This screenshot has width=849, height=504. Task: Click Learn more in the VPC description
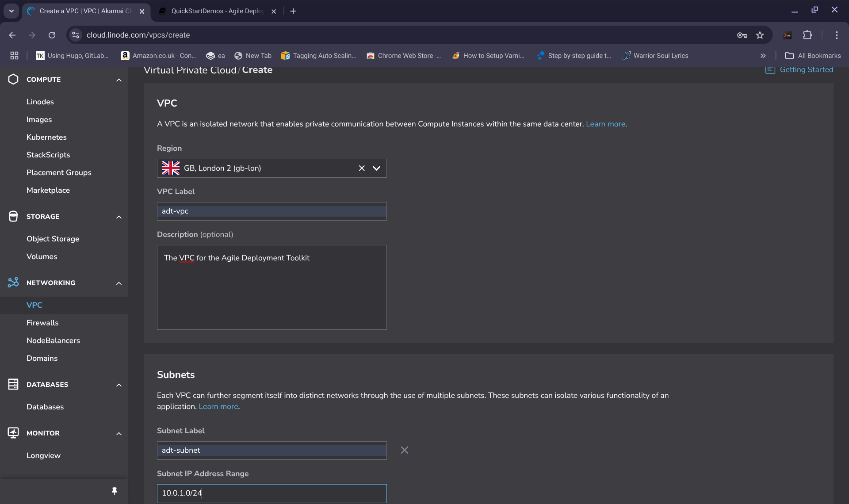(605, 124)
